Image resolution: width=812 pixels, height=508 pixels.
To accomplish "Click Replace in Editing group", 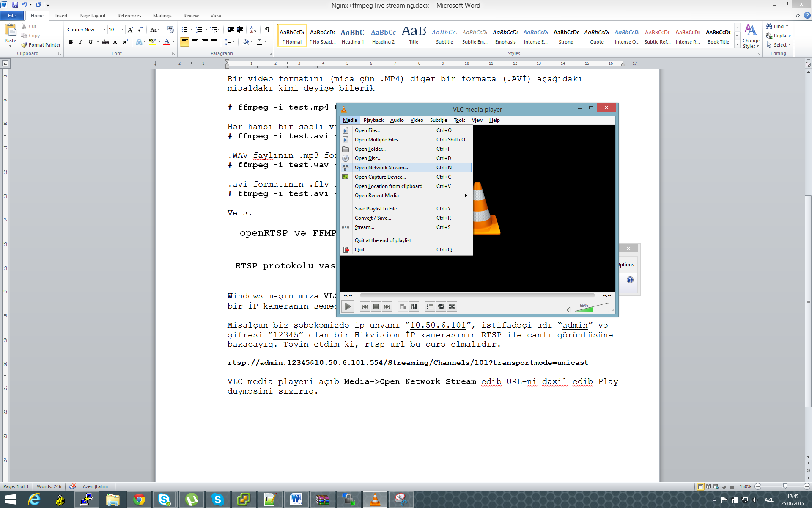I will (779, 36).
